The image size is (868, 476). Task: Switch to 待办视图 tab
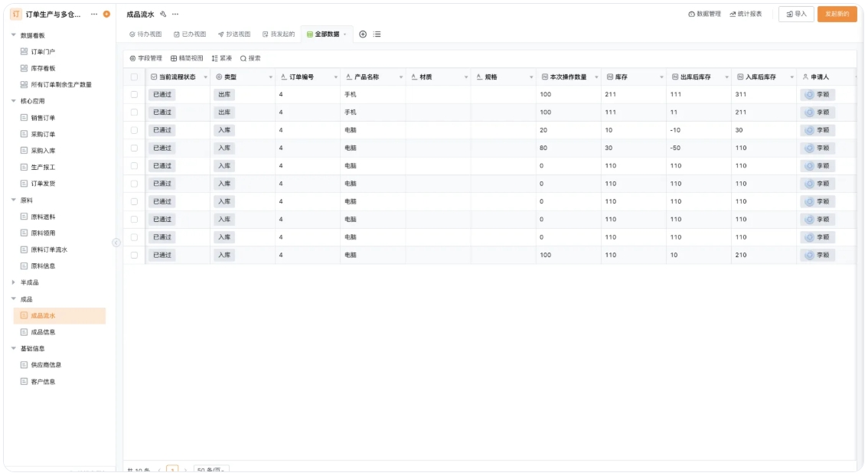(x=145, y=34)
